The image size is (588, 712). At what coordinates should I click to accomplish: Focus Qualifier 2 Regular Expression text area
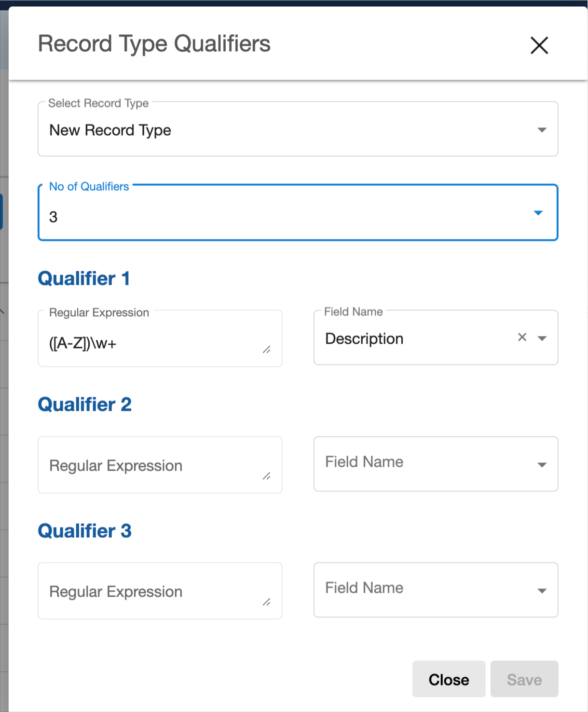(154, 465)
